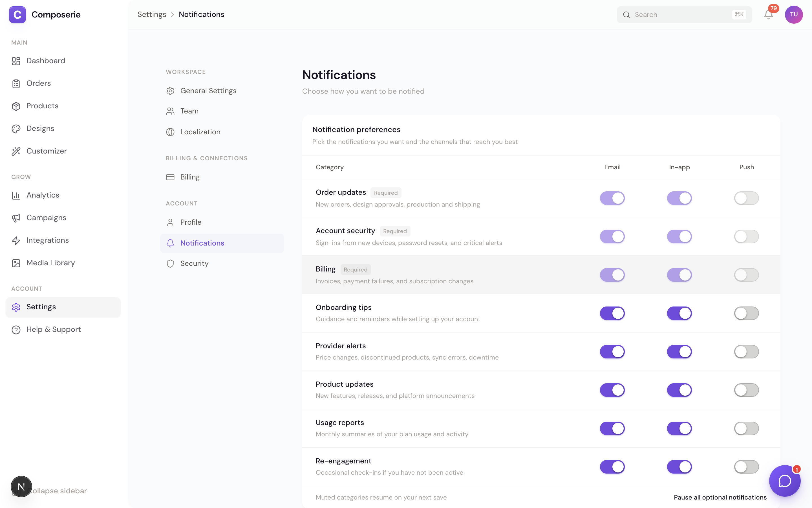Enable Push for Provider alerts
This screenshot has width=812, height=508.
point(746,351)
